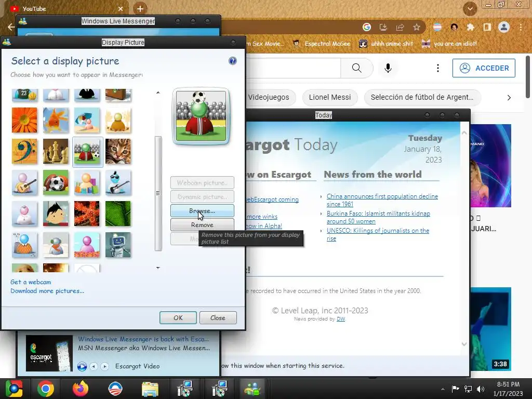Image resolution: width=532 pixels, height=399 pixels.
Task: Skip to next Escargot video
Action: tap(105, 366)
